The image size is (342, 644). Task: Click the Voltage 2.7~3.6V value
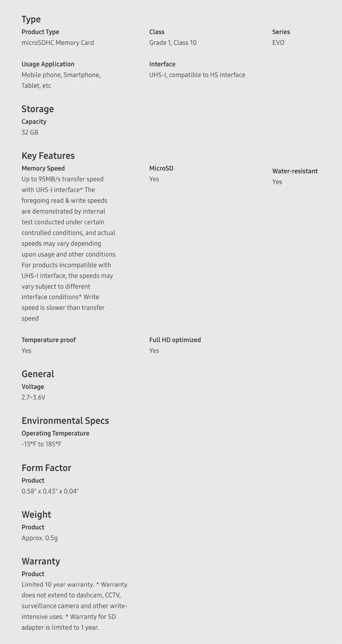(x=34, y=397)
